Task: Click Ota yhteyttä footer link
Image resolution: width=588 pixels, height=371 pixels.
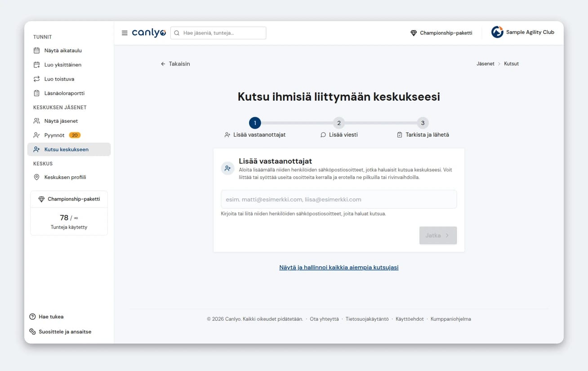Action: (x=324, y=319)
